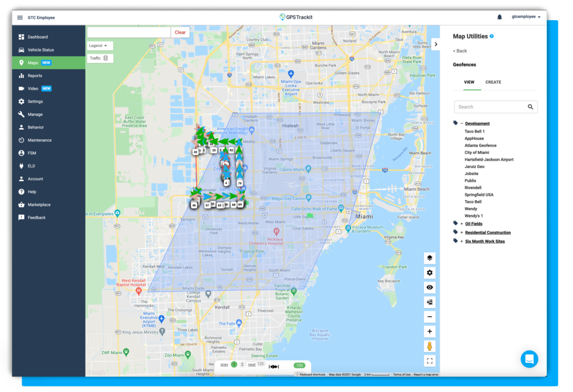
Task: Go back via the Back link
Action: pyautogui.click(x=460, y=51)
